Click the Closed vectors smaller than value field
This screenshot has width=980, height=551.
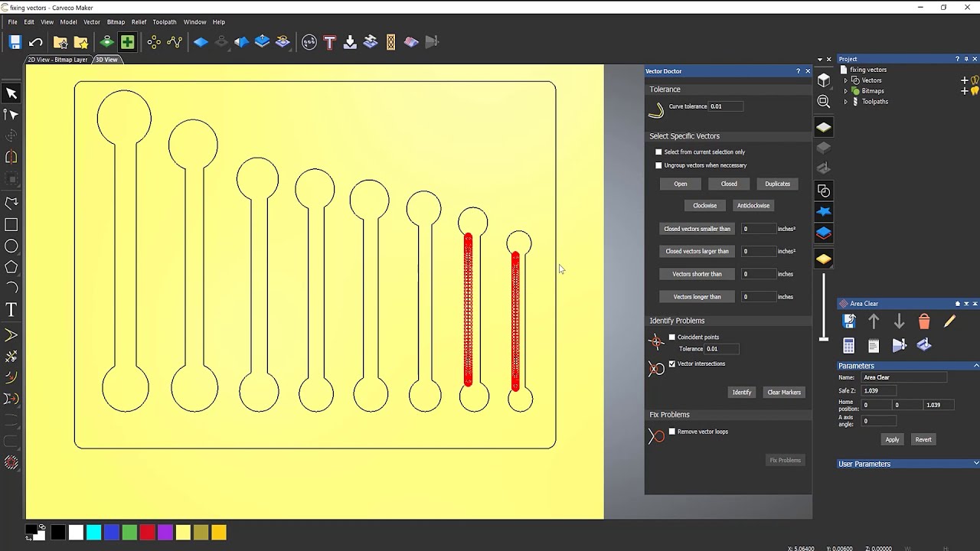758,229
